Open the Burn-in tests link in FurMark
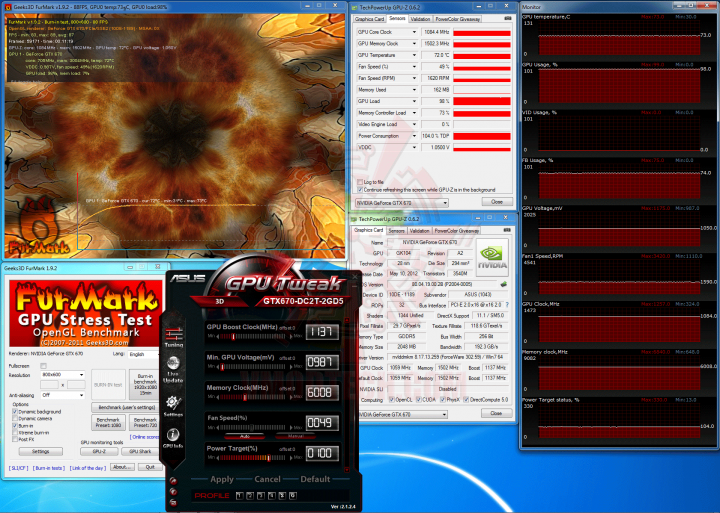Viewport: 720px width, 513px height. 49,468
